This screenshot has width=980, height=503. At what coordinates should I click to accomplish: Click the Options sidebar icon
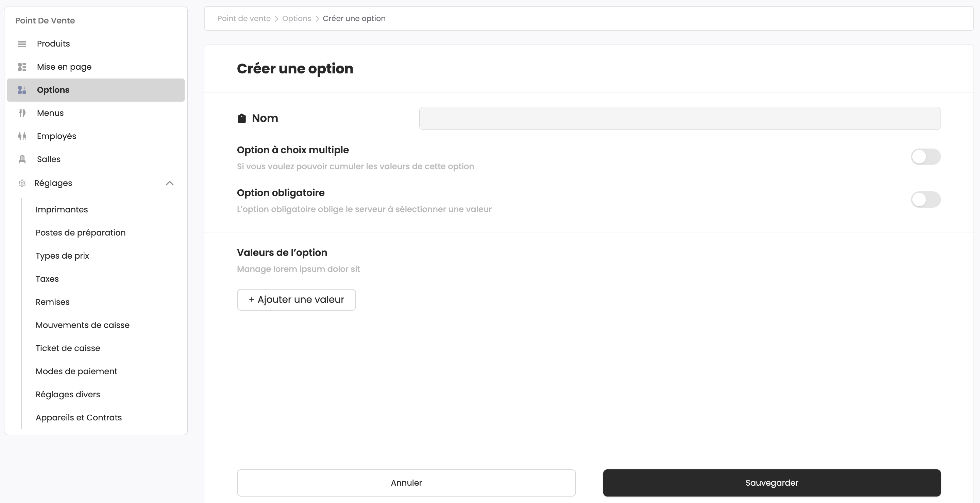click(x=22, y=90)
